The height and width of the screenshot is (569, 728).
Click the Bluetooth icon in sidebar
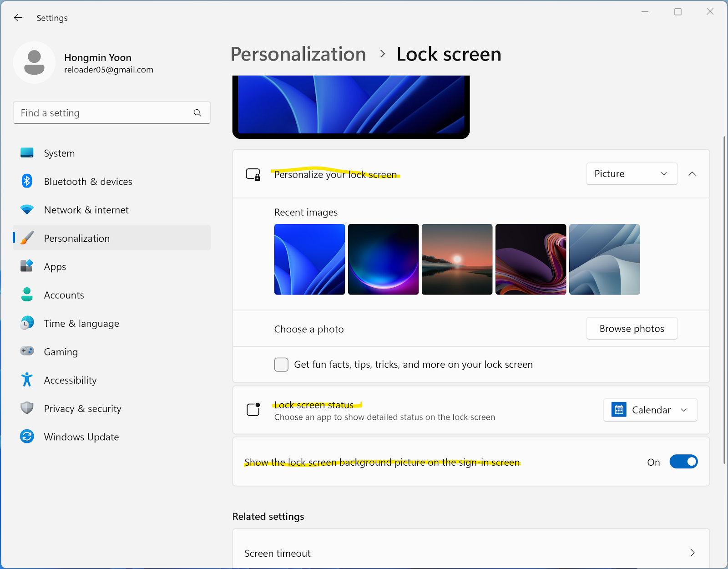(27, 181)
